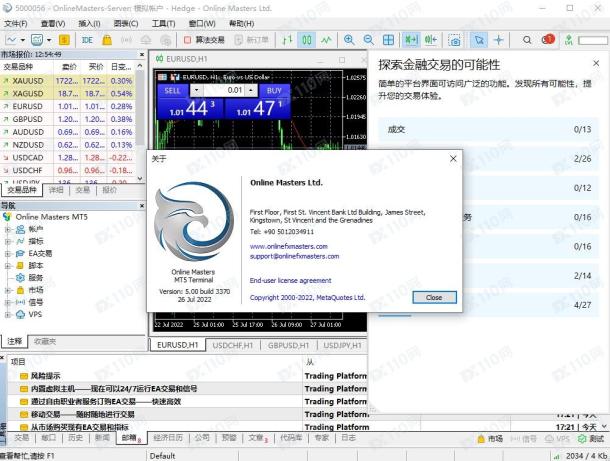
Task: Open the www.onlinefxmasters.com link
Action: tap(289, 247)
